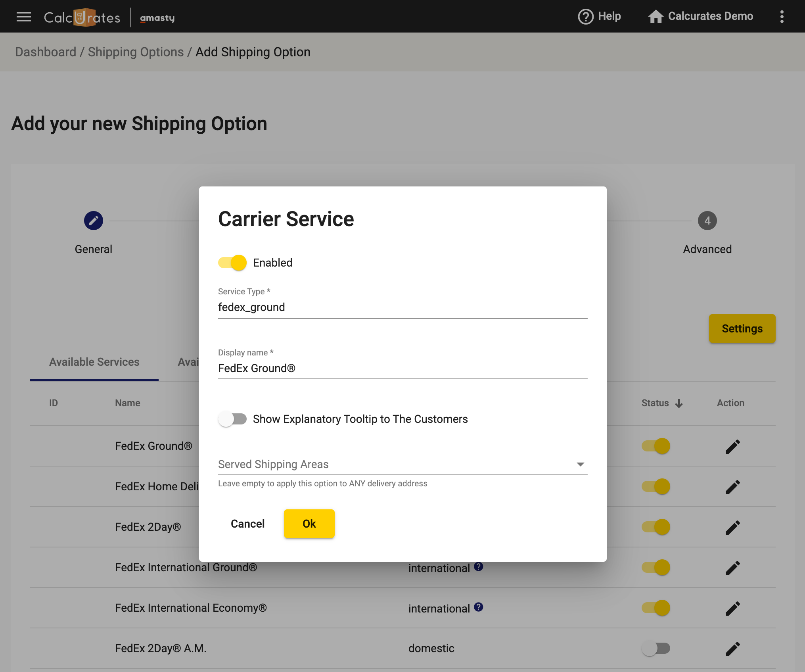The height and width of the screenshot is (672, 805).
Task: Click the Action column header
Action: pos(730,403)
